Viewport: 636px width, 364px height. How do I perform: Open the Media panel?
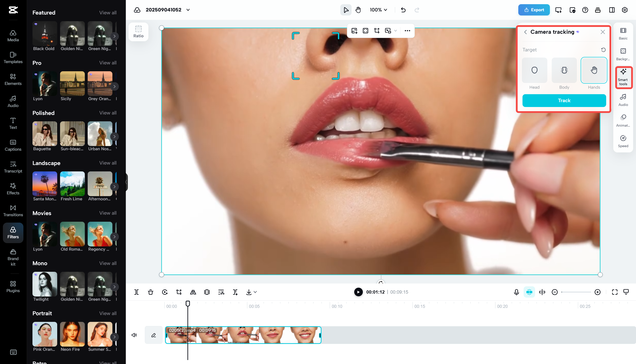pyautogui.click(x=13, y=35)
